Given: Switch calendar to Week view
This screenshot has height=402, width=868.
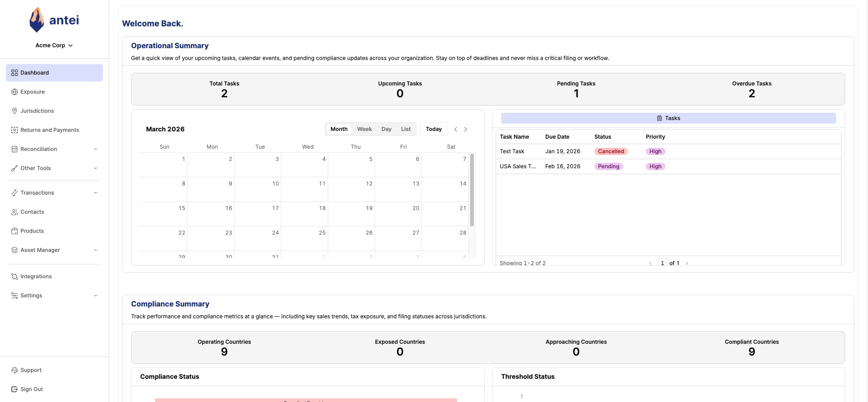Looking at the screenshot, I should coord(365,129).
